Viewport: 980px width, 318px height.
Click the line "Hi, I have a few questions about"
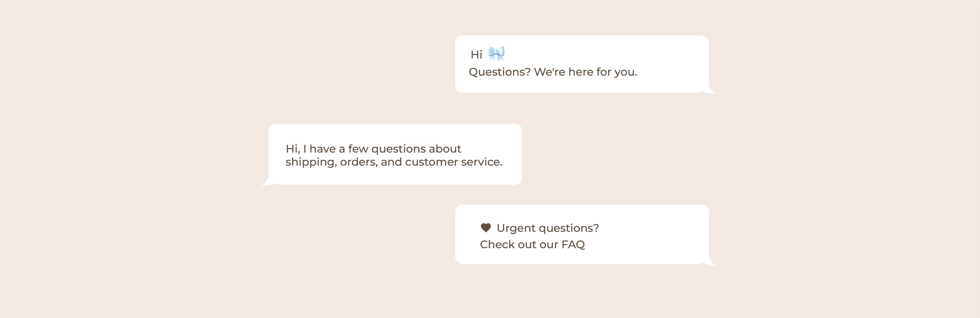click(x=373, y=149)
